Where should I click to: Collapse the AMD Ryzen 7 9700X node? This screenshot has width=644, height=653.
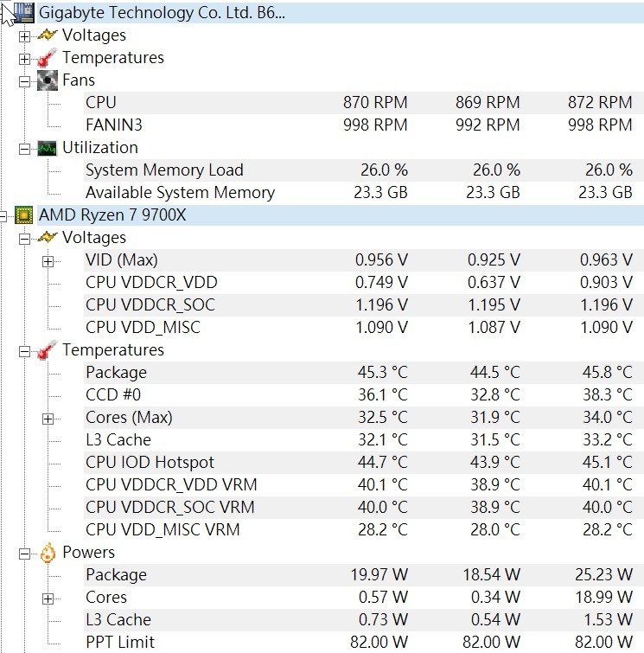[x=3, y=216]
